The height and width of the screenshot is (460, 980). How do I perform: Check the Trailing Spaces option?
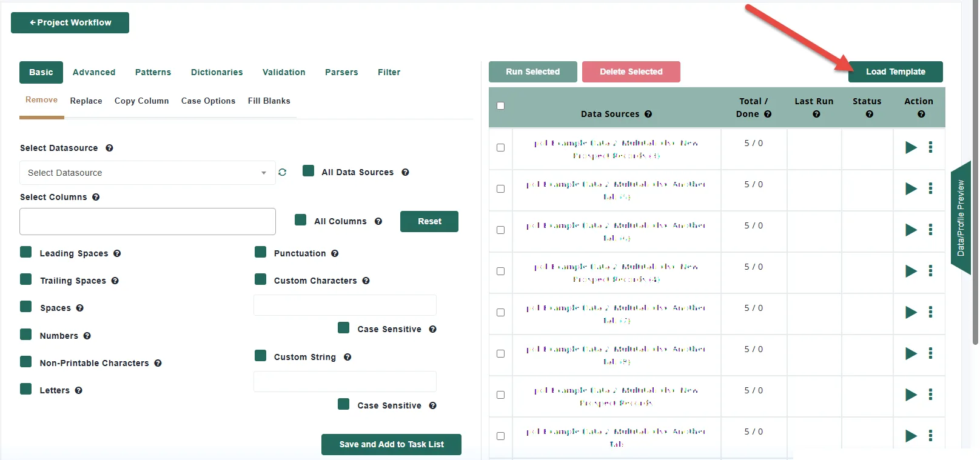point(26,279)
